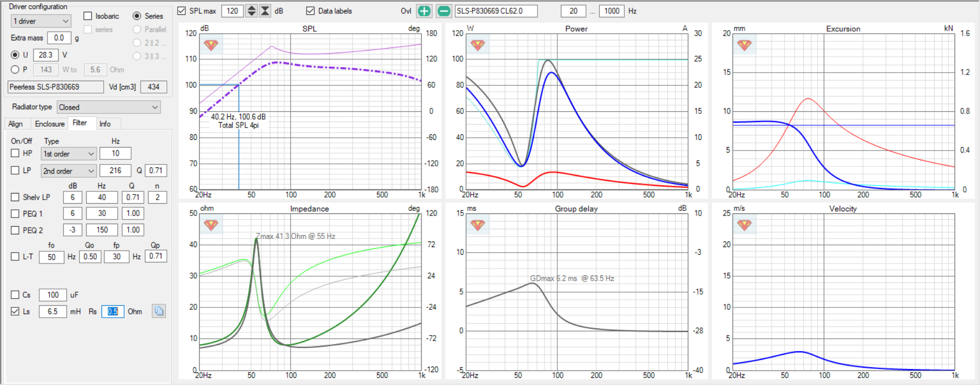Click the LP Q 0.71 field
980x385 pixels.
156,171
